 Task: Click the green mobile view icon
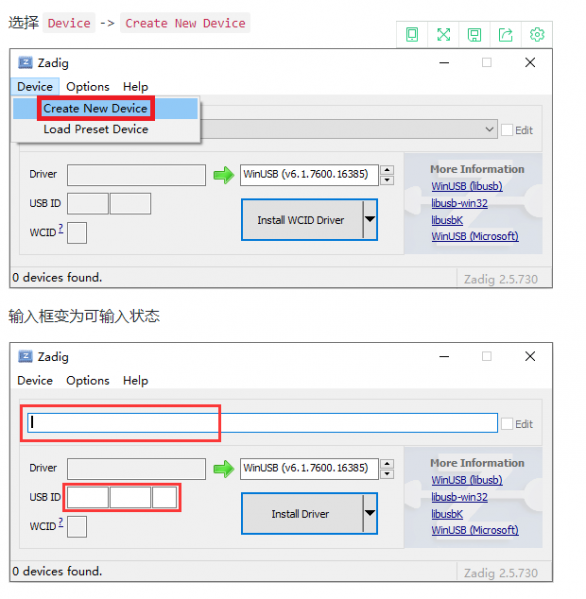[412, 35]
